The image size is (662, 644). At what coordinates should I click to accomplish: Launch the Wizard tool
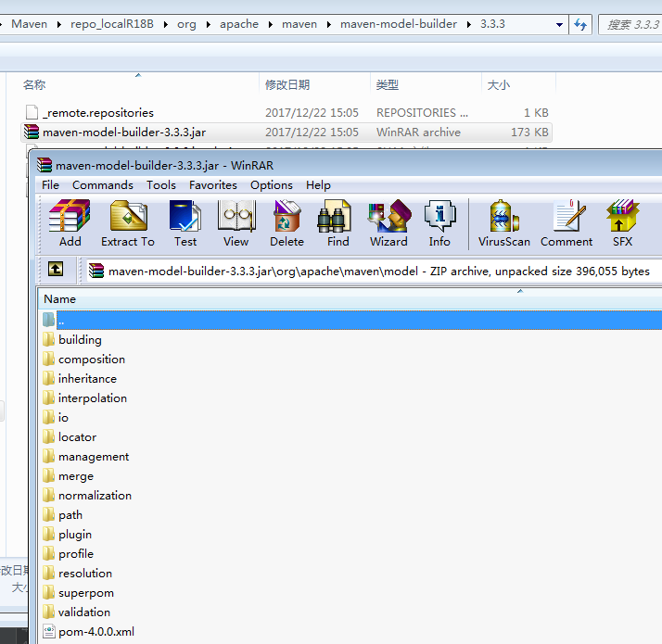point(388,222)
